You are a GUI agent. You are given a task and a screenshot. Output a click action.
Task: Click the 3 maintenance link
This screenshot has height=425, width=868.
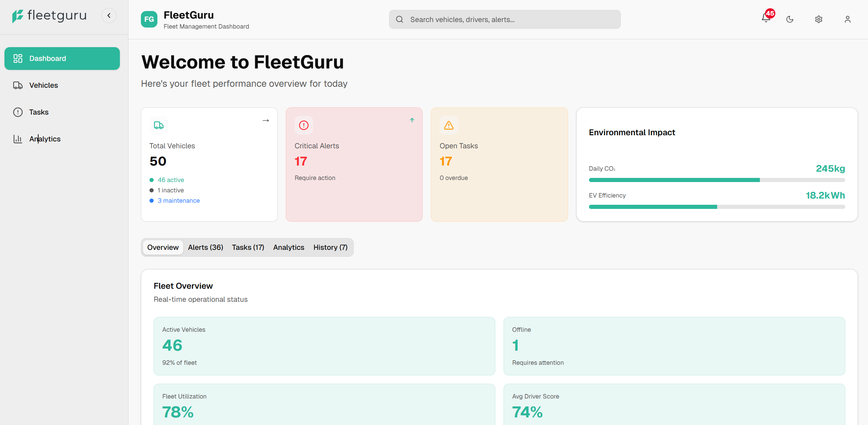(x=178, y=200)
